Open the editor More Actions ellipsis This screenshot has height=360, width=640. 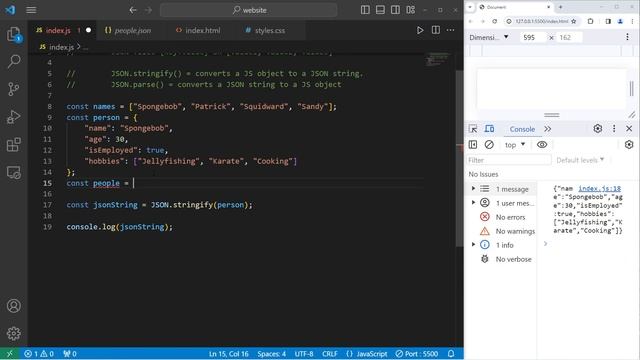[x=451, y=30]
